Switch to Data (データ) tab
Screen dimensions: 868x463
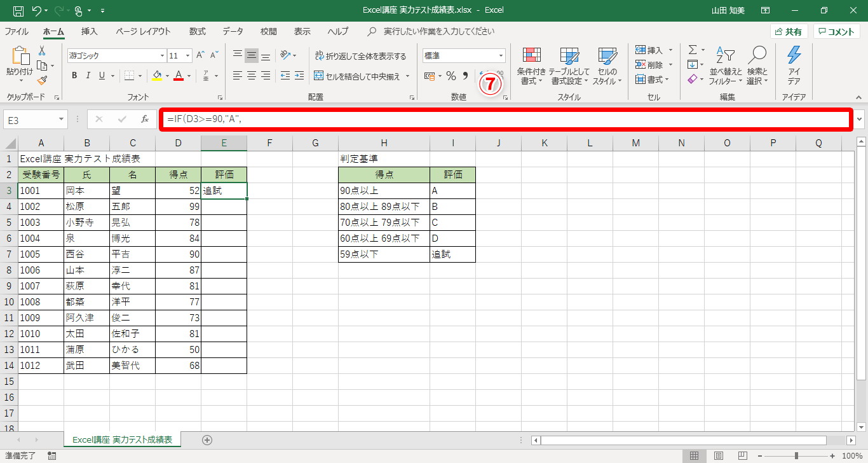coord(233,31)
